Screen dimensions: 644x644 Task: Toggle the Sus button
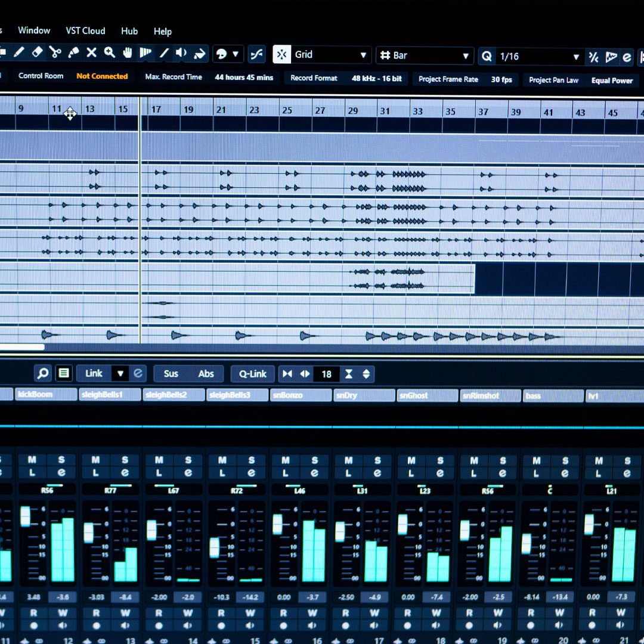coord(171,374)
